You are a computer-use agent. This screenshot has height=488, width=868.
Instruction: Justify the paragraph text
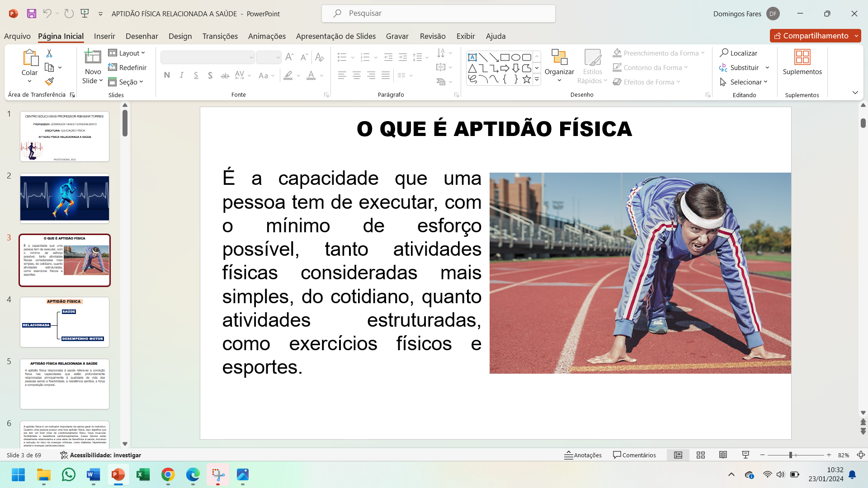point(386,75)
